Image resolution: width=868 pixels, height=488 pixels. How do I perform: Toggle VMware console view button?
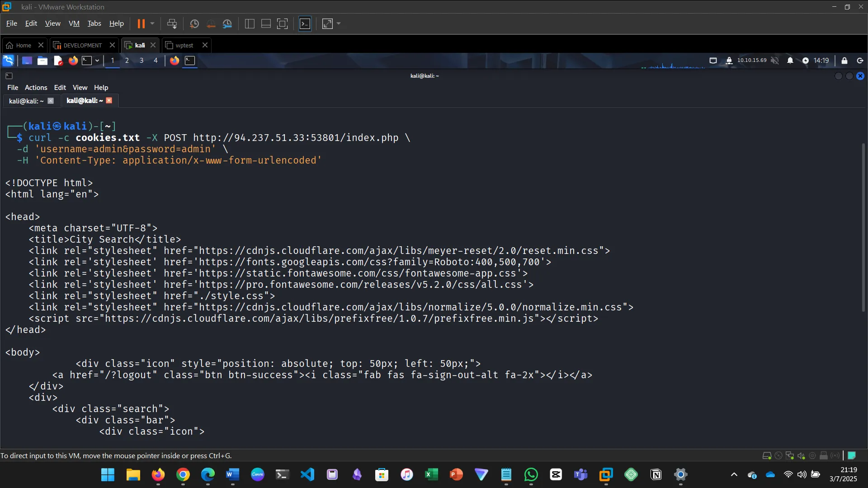[305, 24]
